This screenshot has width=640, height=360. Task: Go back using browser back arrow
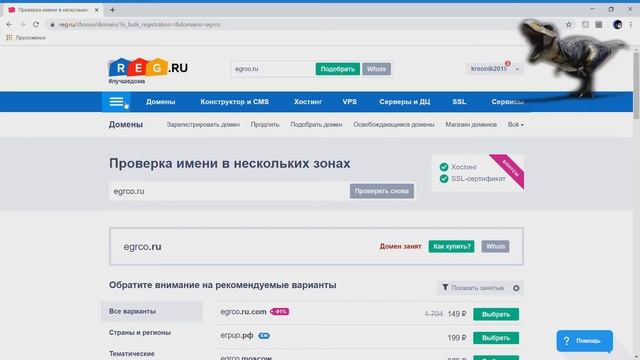point(9,24)
